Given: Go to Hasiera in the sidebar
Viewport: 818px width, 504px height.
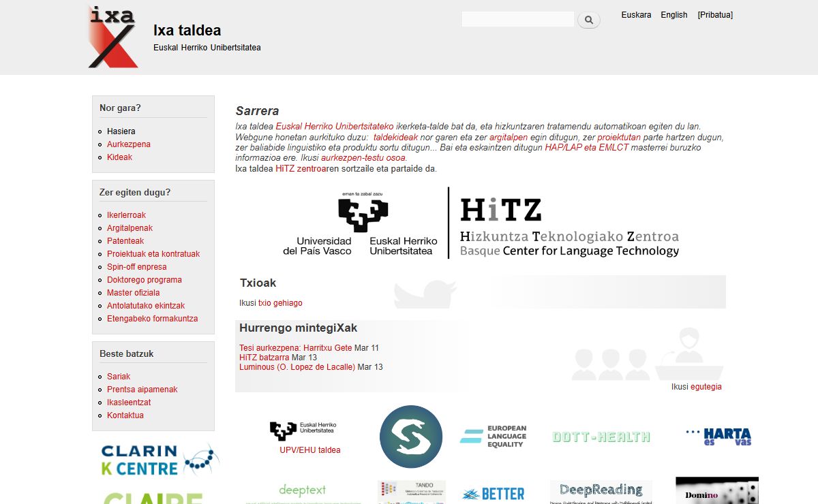Looking at the screenshot, I should coord(121,131).
